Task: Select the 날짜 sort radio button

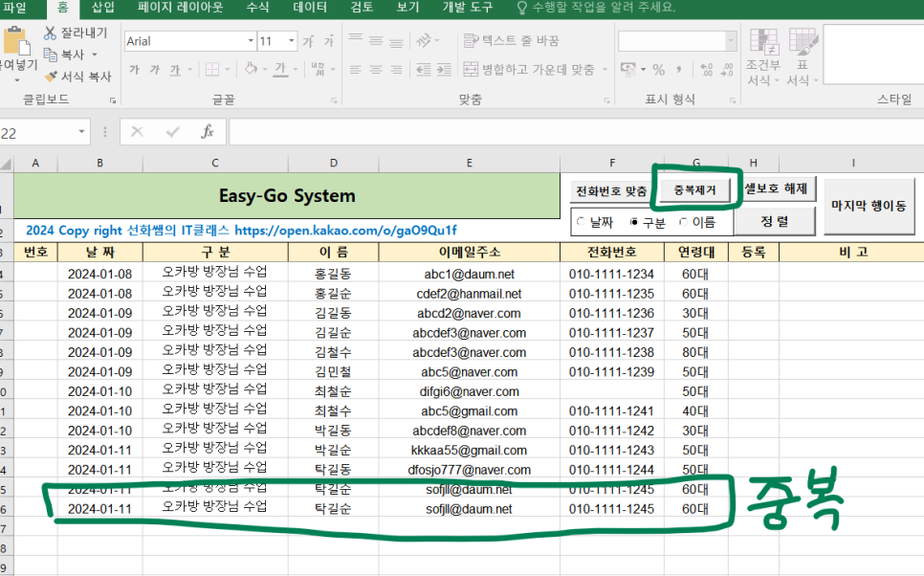Action: tap(581, 222)
